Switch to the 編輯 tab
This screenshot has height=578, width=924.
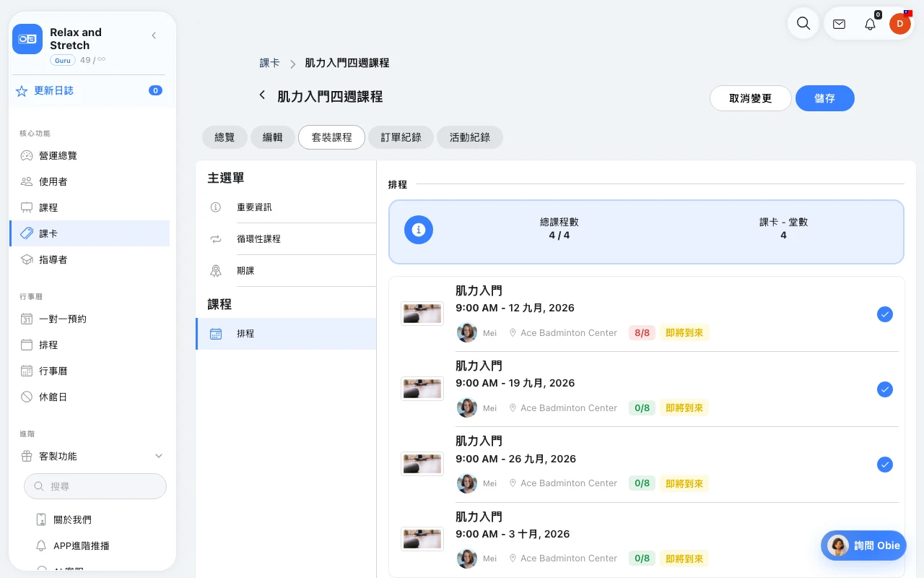(x=272, y=137)
